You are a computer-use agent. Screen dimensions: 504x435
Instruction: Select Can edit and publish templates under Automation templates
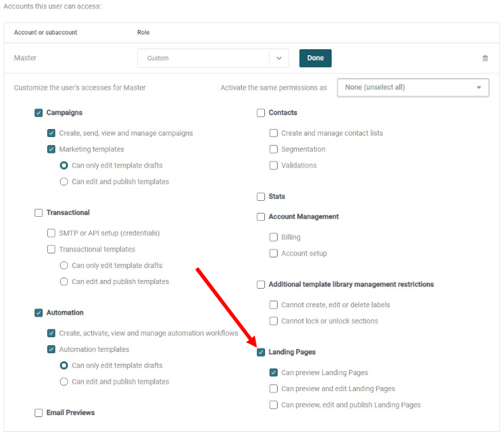64,382
